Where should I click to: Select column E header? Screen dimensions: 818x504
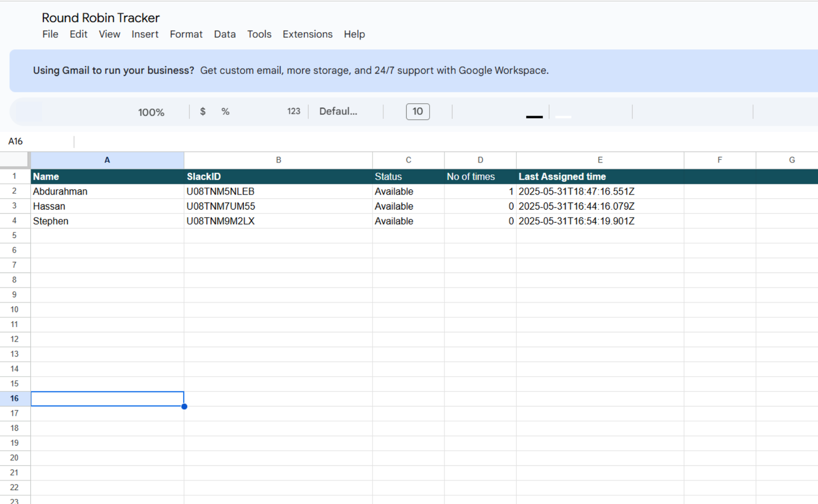click(600, 160)
